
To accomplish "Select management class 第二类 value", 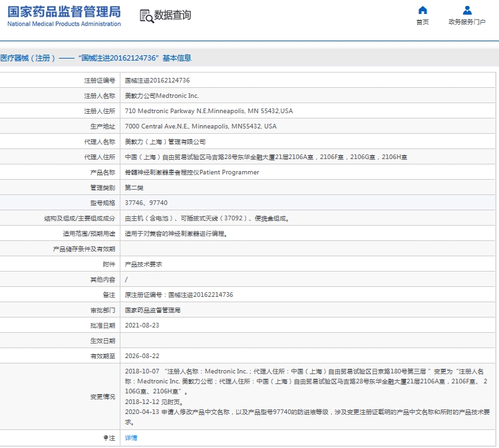I will tap(134, 188).
